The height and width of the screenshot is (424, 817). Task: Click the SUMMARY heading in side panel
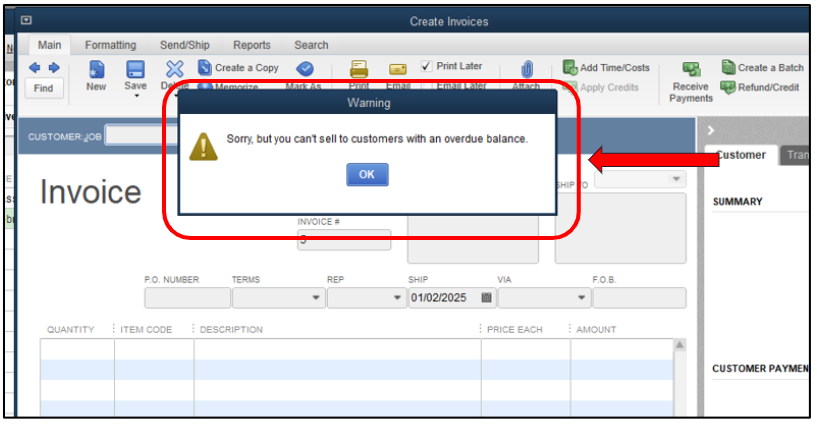pyautogui.click(x=737, y=202)
